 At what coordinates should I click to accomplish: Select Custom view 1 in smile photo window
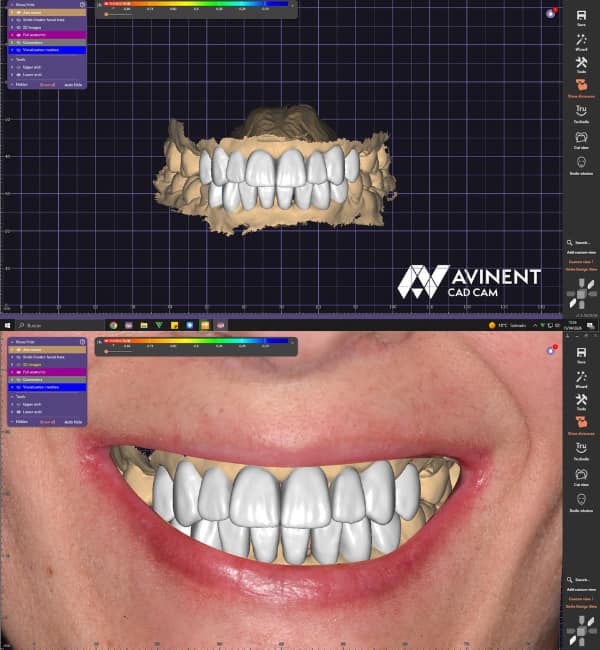tap(581, 599)
